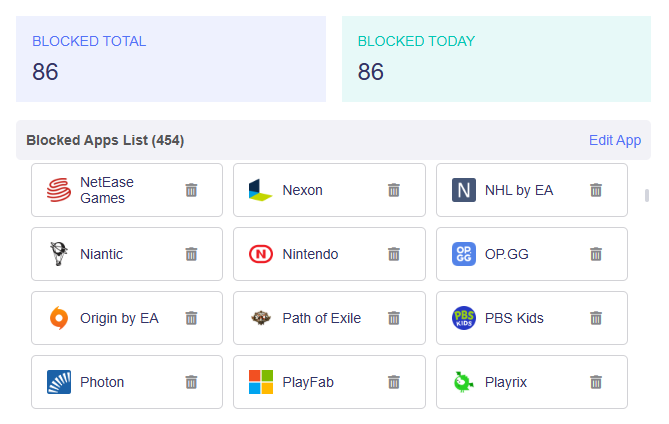The width and height of the screenshot is (669, 424).
Task: Remove Nexon using its trash icon
Action: click(x=394, y=190)
